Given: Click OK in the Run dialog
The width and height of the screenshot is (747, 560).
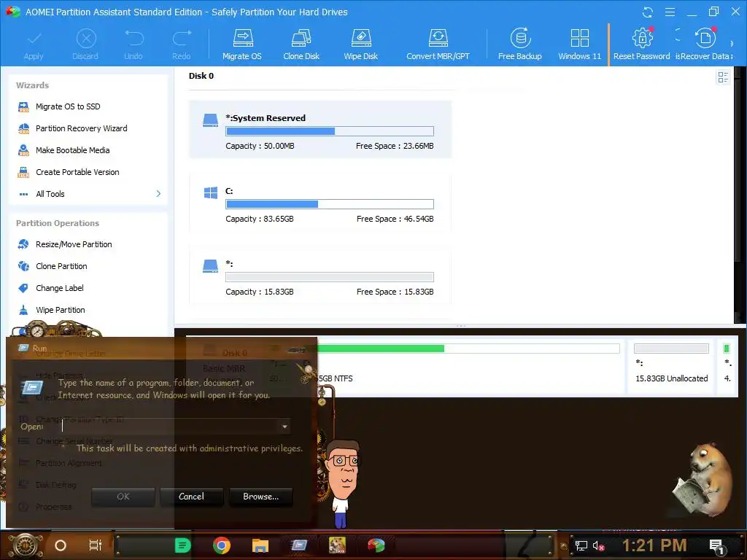Looking at the screenshot, I should point(123,497).
